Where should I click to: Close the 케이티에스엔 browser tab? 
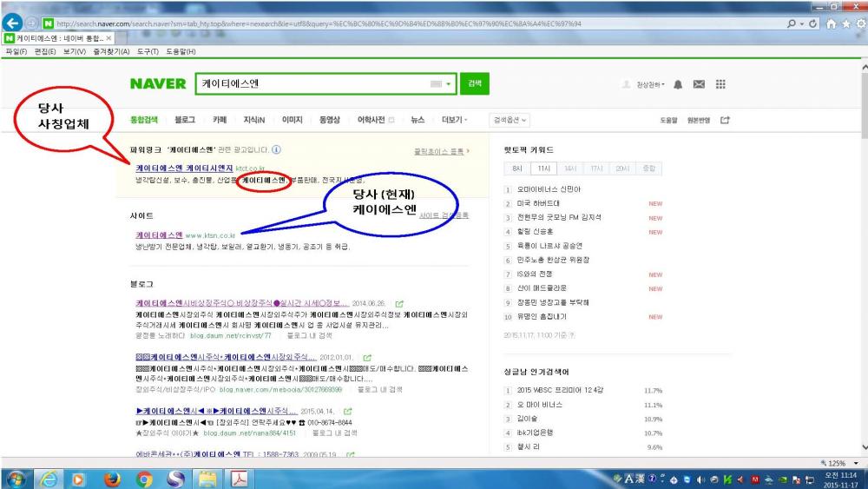[108, 38]
